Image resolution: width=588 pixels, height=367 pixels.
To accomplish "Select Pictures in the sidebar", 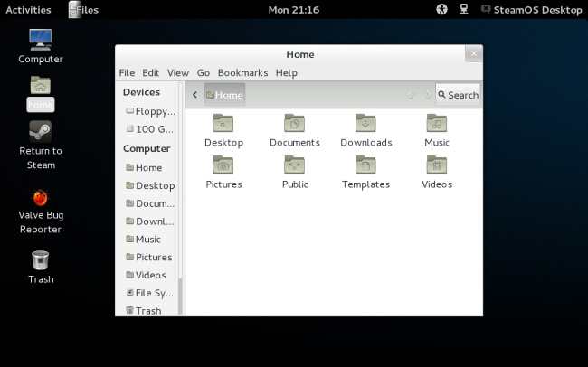I will [149, 257].
